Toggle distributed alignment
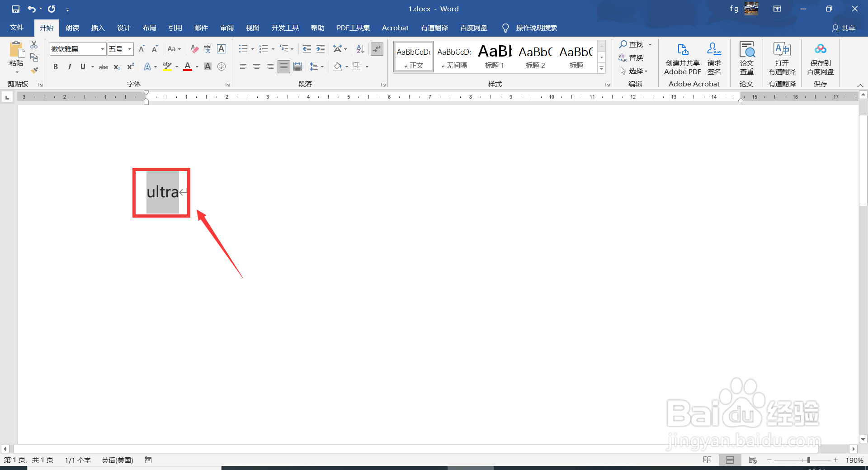This screenshot has width=868, height=470. (x=297, y=66)
